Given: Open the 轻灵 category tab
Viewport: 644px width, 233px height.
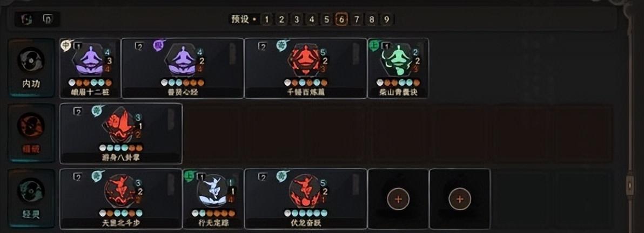Looking at the screenshot, I should point(31,198).
